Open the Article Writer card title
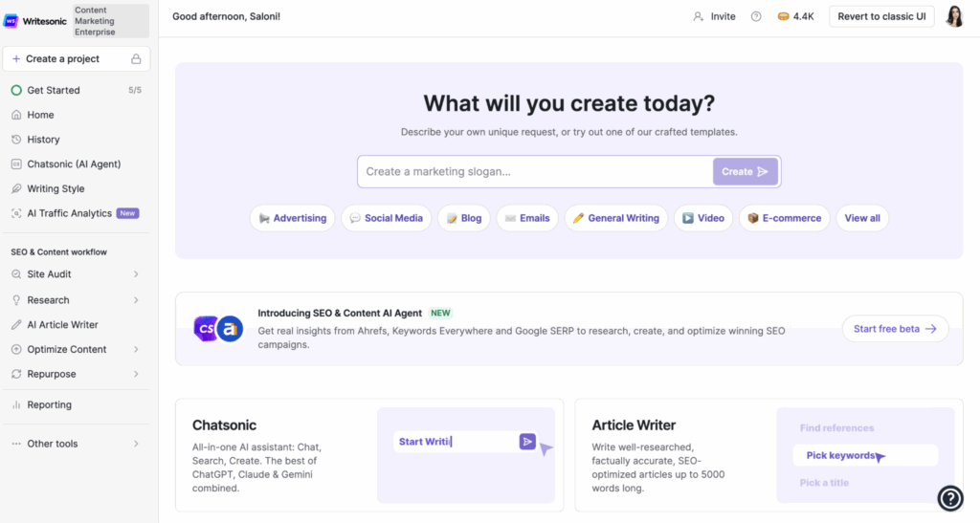The image size is (980, 523). pyautogui.click(x=634, y=425)
